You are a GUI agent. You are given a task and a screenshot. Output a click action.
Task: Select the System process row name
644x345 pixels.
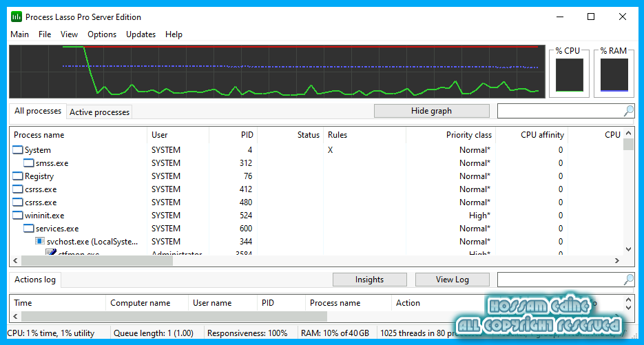(38, 150)
